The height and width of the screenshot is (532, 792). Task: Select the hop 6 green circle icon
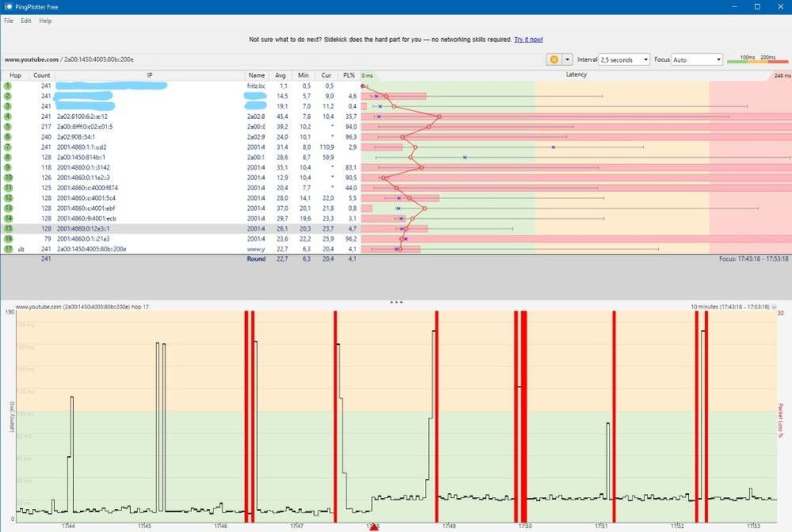coord(8,137)
